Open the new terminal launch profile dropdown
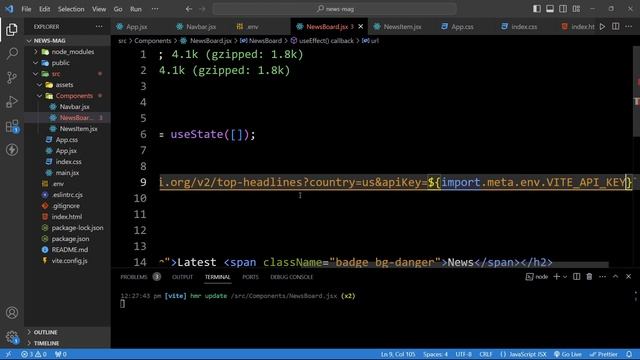This screenshot has width=640, height=360. (565, 277)
